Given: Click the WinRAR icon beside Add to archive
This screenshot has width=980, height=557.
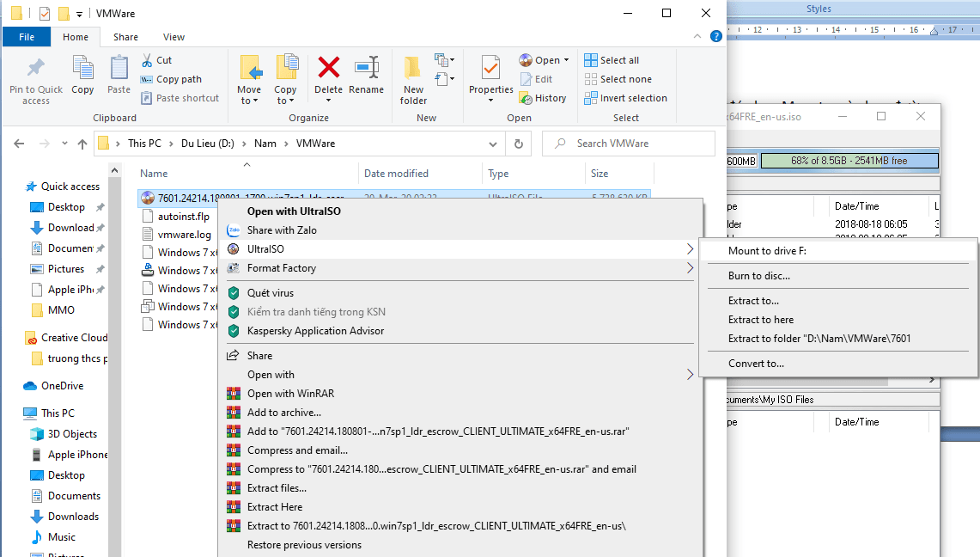Looking at the screenshot, I should pyautogui.click(x=233, y=413).
